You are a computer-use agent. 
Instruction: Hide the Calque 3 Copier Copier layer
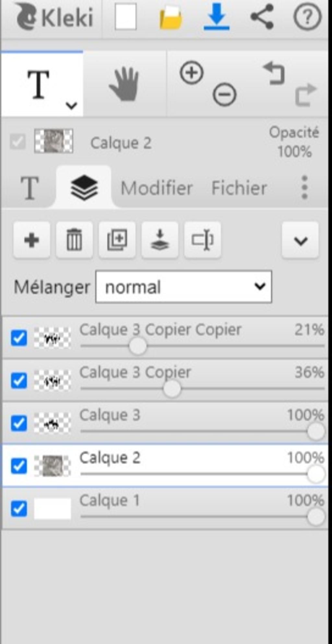pyautogui.click(x=19, y=338)
